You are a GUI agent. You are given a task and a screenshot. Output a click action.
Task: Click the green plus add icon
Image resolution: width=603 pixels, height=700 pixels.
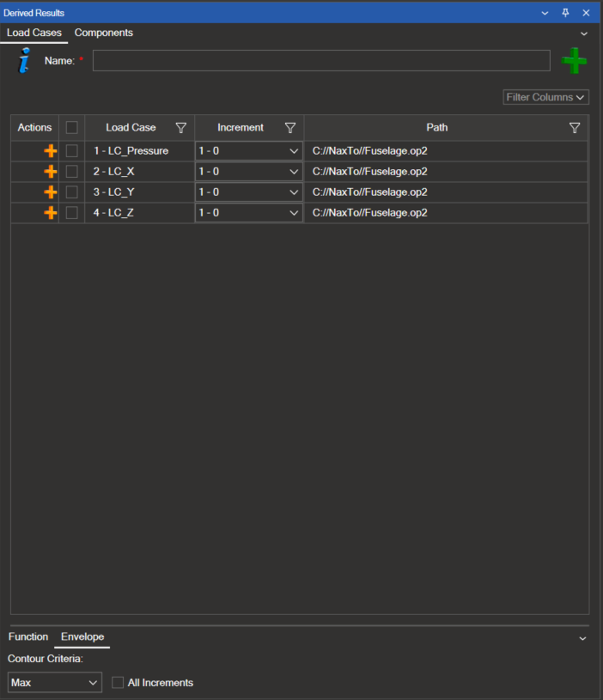coord(574,61)
